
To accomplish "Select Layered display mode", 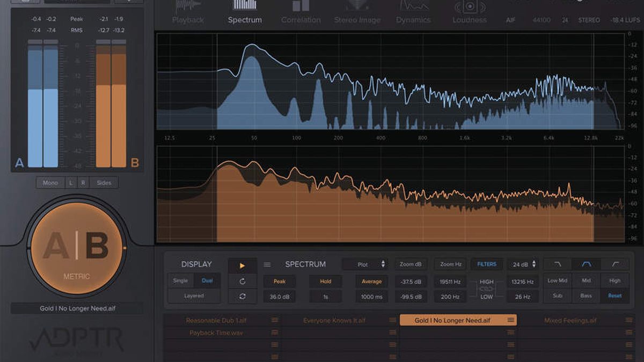I will [x=194, y=295].
